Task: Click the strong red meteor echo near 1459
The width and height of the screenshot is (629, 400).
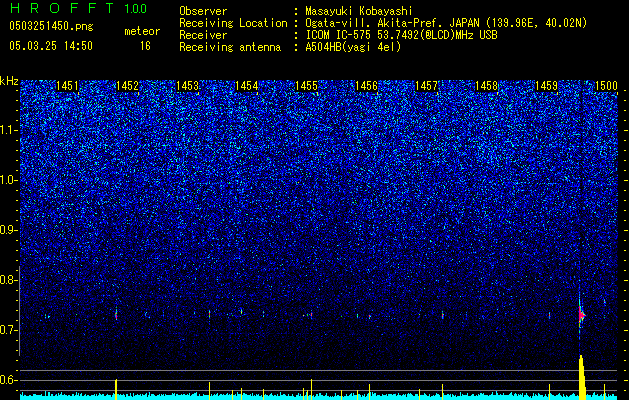Action: point(581,315)
